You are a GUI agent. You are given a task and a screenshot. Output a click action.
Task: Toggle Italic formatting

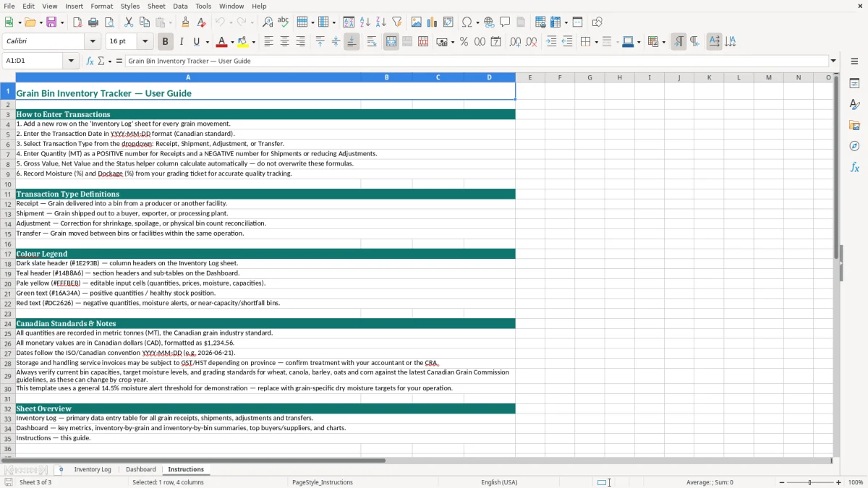click(x=181, y=42)
